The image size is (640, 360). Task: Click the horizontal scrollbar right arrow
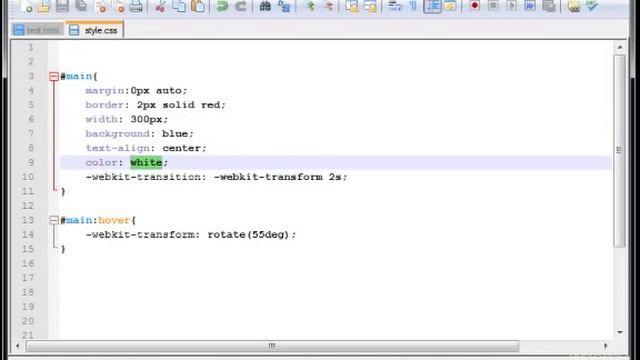pyautogui.click(x=606, y=346)
